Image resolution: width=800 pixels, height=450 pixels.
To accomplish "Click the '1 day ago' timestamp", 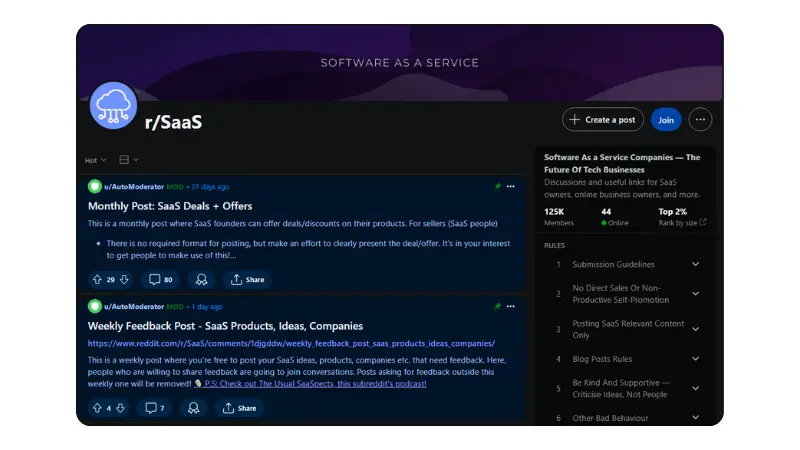I will pyautogui.click(x=207, y=307).
